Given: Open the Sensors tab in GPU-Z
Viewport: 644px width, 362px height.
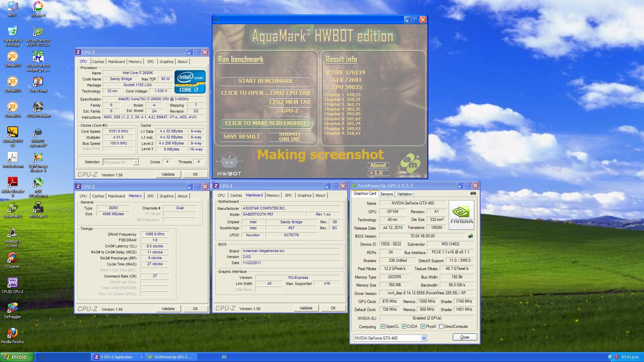Looking at the screenshot, I should pos(386,194).
